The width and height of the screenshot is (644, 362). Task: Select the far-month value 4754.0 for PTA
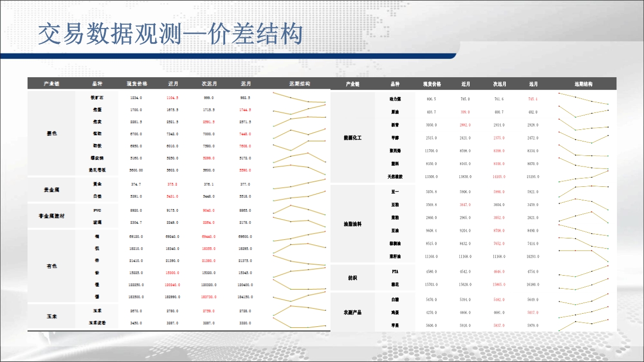(533, 272)
